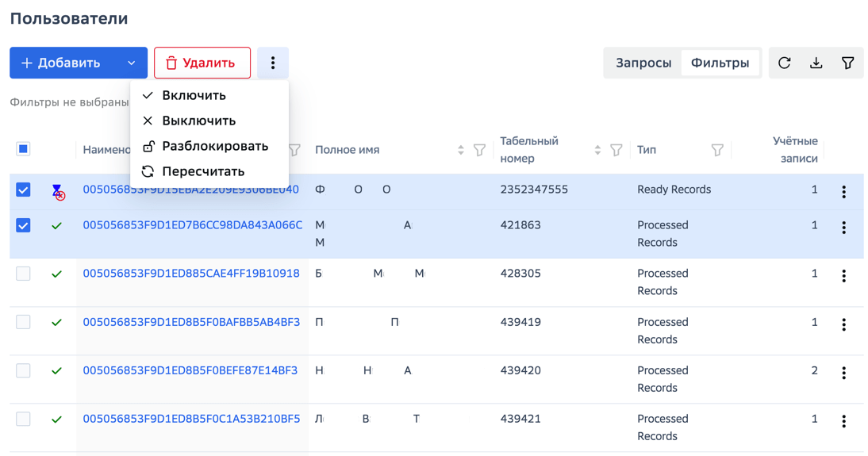Click the refresh table icon
This screenshot has height=456, width=868.
[x=785, y=63]
